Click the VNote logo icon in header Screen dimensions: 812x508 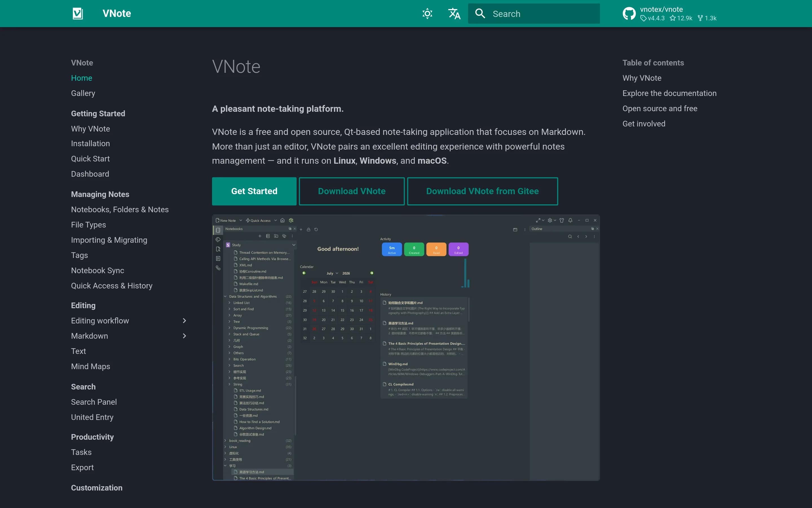[78, 14]
